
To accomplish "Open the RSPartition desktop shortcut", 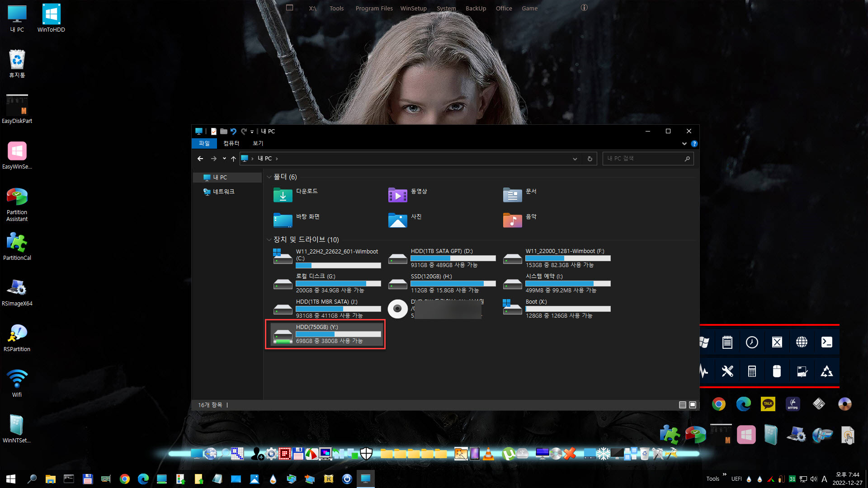I will (17, 338).
